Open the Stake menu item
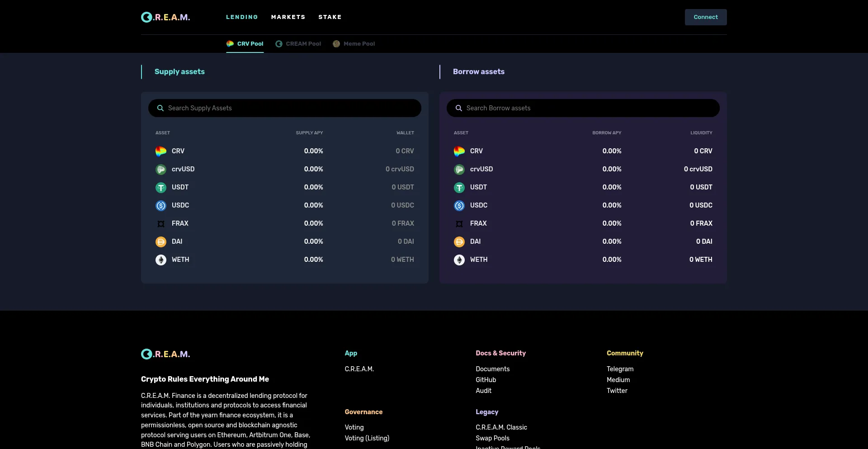Screen dimensions: 868x449 pos(330,17)
